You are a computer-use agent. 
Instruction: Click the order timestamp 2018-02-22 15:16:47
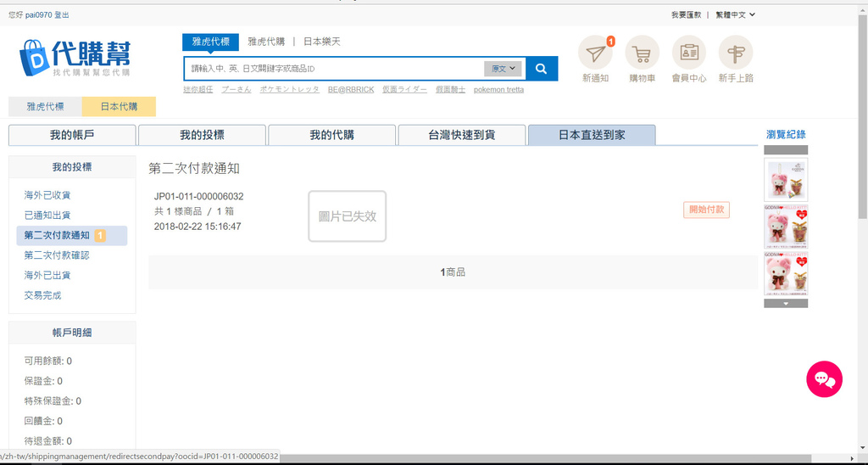tap(198, 226)
